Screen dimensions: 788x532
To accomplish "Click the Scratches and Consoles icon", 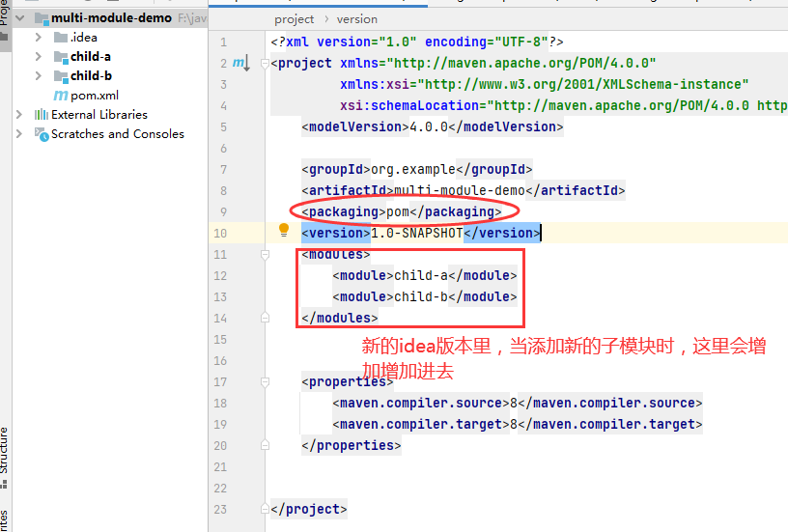I will [42, 133].
